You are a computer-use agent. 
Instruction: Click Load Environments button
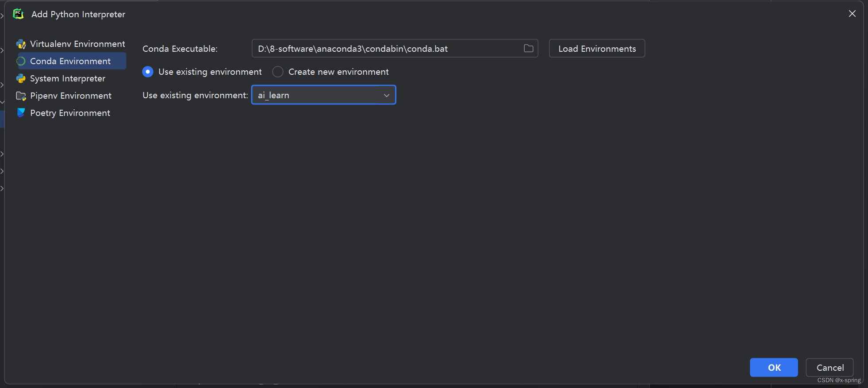[x=597, y=49]
